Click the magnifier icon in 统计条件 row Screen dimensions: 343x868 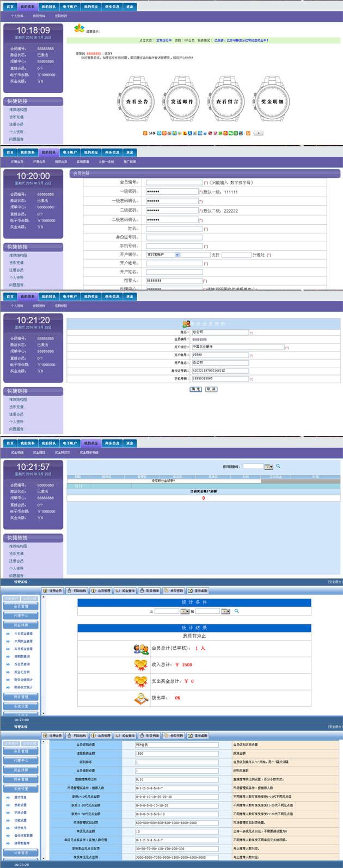click(236, 611)
